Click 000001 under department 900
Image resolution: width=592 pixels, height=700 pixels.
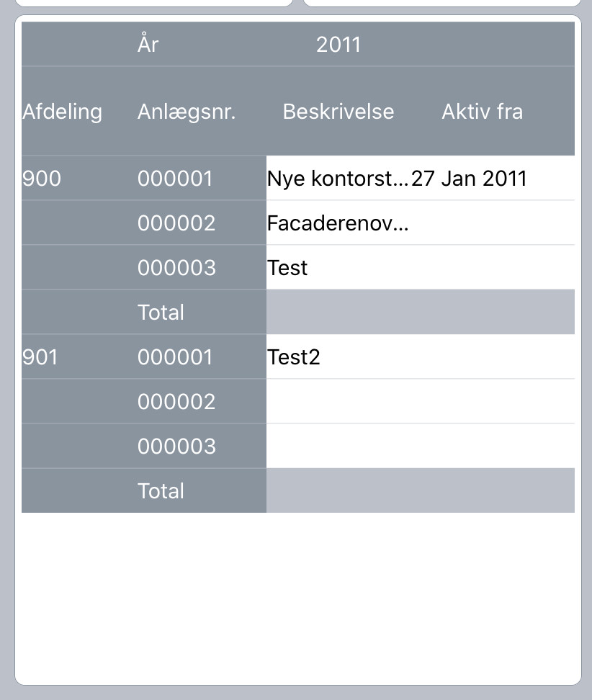pos(176,179)
